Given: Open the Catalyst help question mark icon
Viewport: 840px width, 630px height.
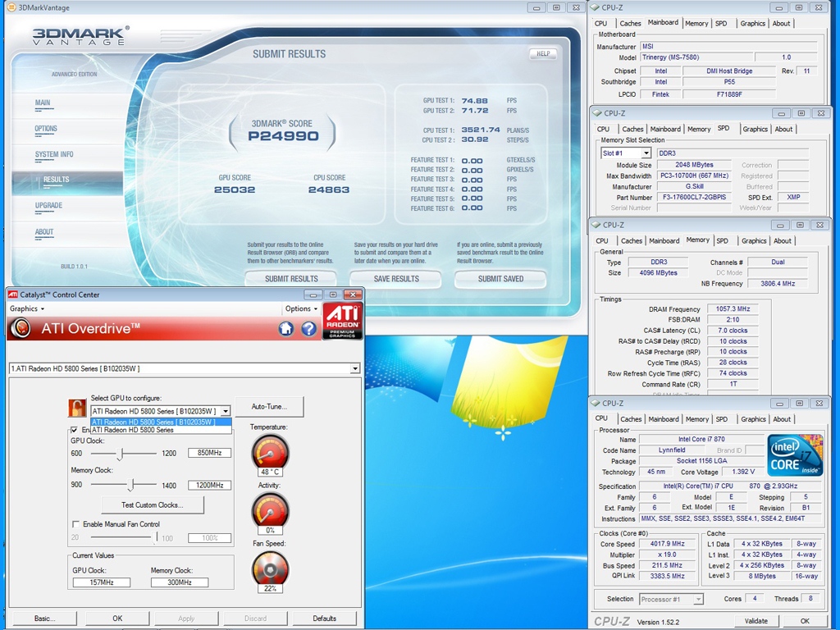Looking at the screenshot, I should [x=308, y=328].
